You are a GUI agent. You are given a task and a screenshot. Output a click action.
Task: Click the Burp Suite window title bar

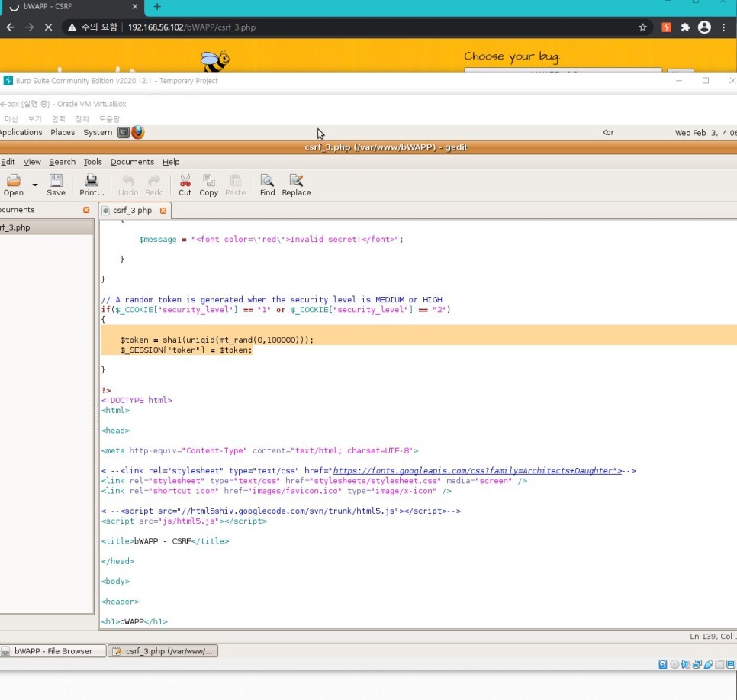click(368, 81)
